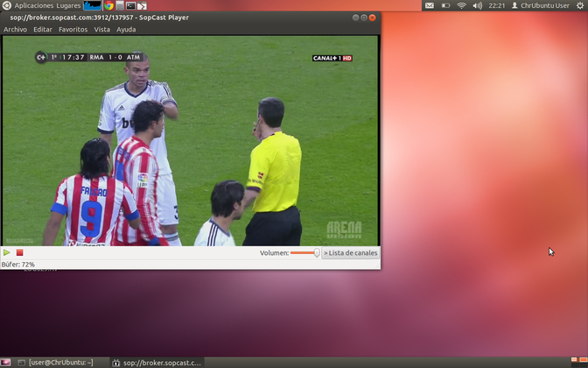588x368 pixels.
Task: Click the system monitor graph applet
Action: pos(92,5)
